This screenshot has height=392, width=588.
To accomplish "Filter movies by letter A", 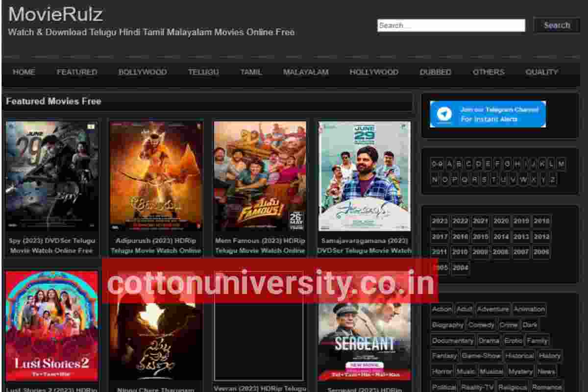I will (x=449, y=164).
